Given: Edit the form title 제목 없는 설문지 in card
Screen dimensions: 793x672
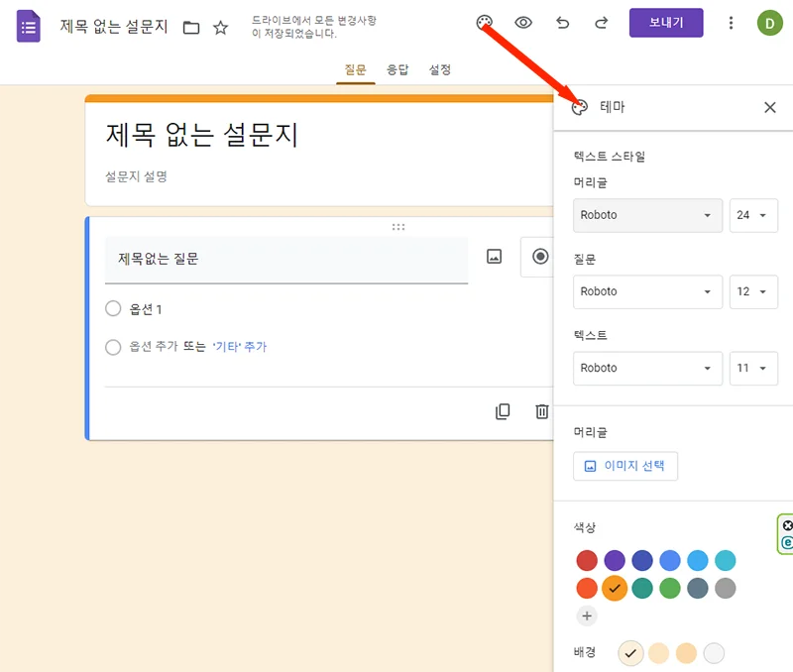Looking at the screenshot, I should pyautogui.click(x=202, y=135).
